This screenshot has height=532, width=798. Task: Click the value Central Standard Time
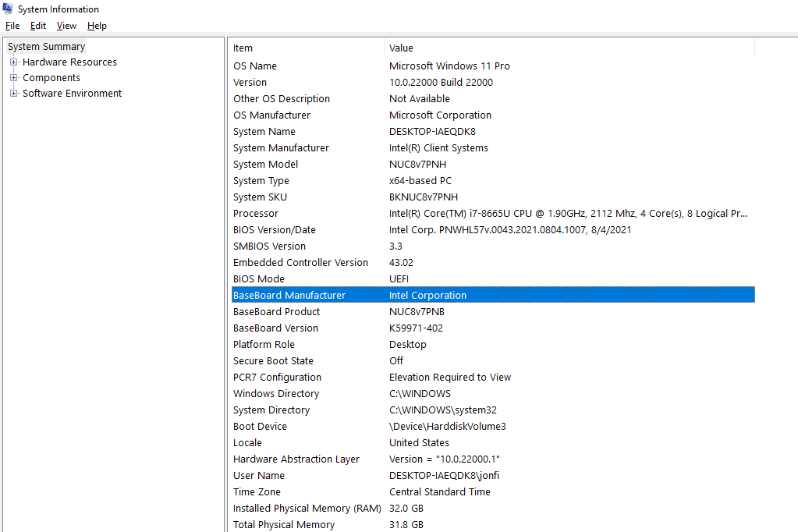(440, 491)
